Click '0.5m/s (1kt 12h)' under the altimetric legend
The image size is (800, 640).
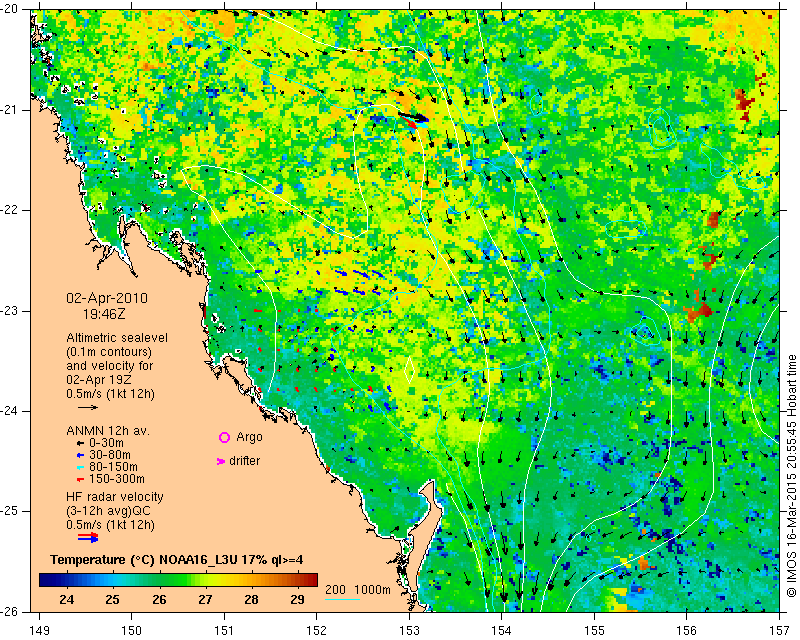[110, 393]
